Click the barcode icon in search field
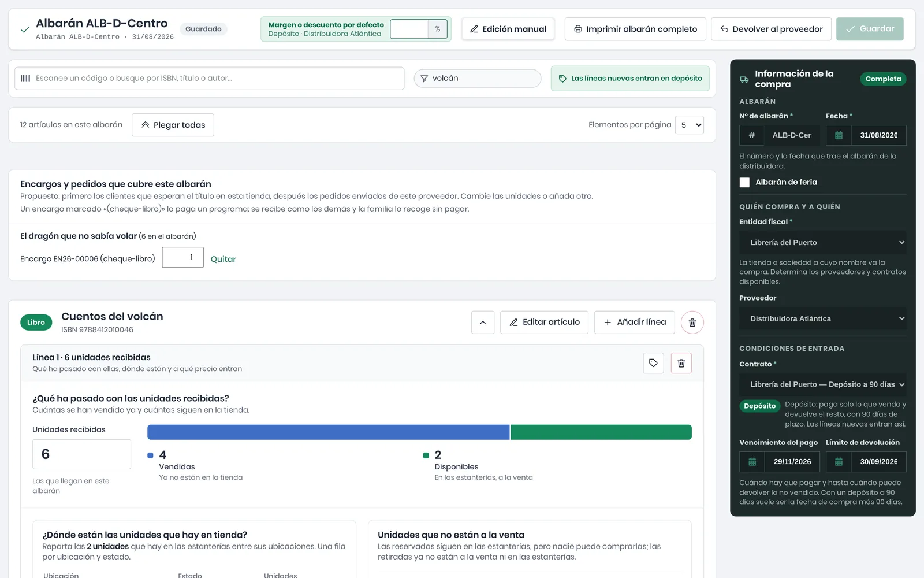The width and height of the screenshot is (924, 578). pos(25,79)
